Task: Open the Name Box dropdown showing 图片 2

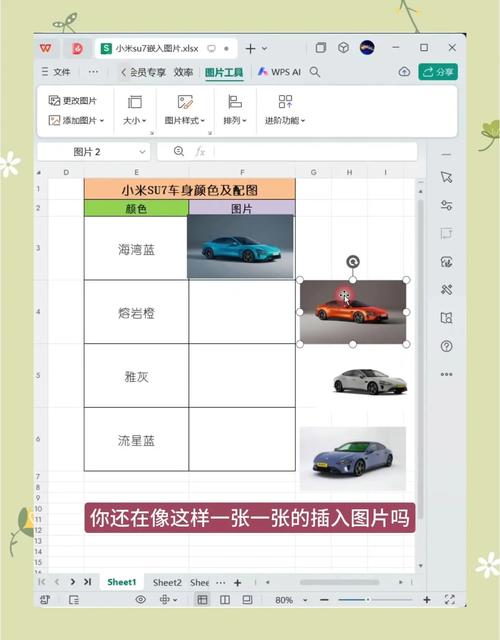Action: point(142,152)
